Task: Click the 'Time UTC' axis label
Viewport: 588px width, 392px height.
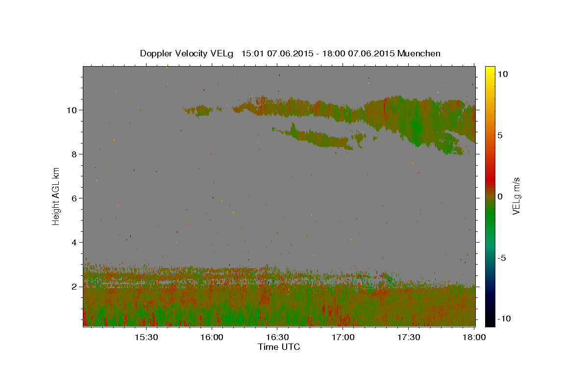Action: (x=279, y=347)
